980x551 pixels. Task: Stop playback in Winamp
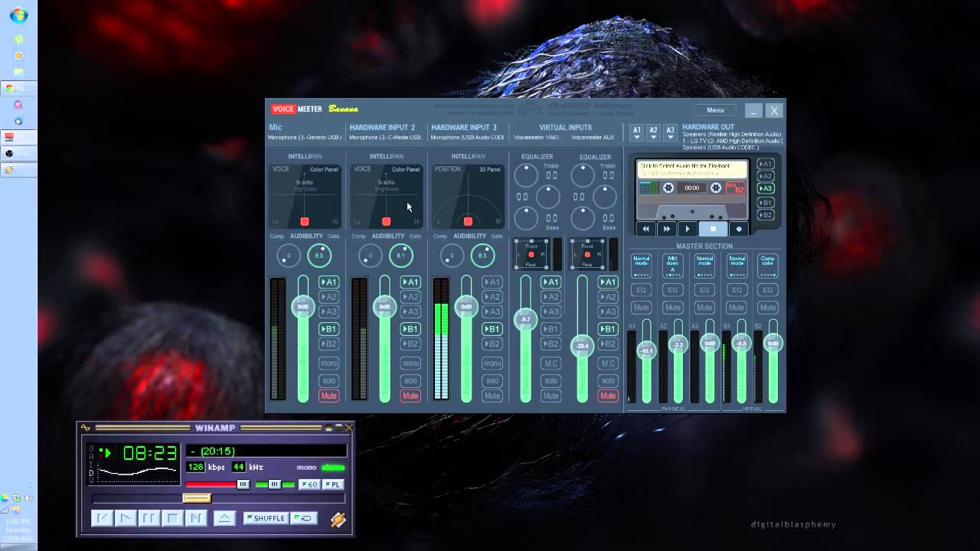coord(173,518)
